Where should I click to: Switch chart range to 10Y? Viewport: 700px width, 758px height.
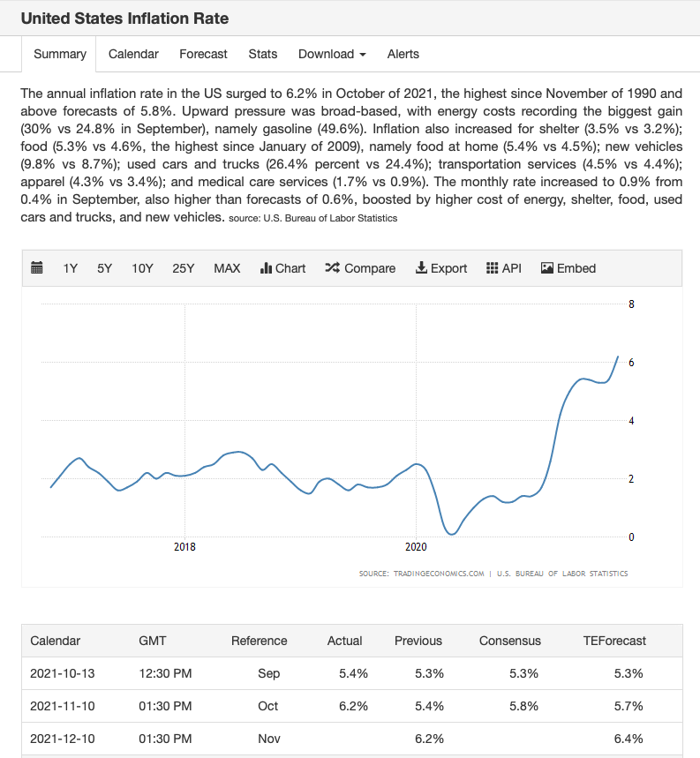coord(142,268)
